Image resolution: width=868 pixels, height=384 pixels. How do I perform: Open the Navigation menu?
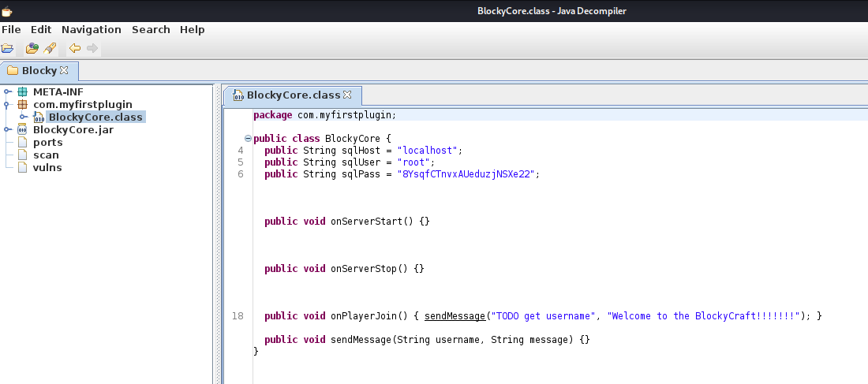pyautogui.click(x=91, y=29)
